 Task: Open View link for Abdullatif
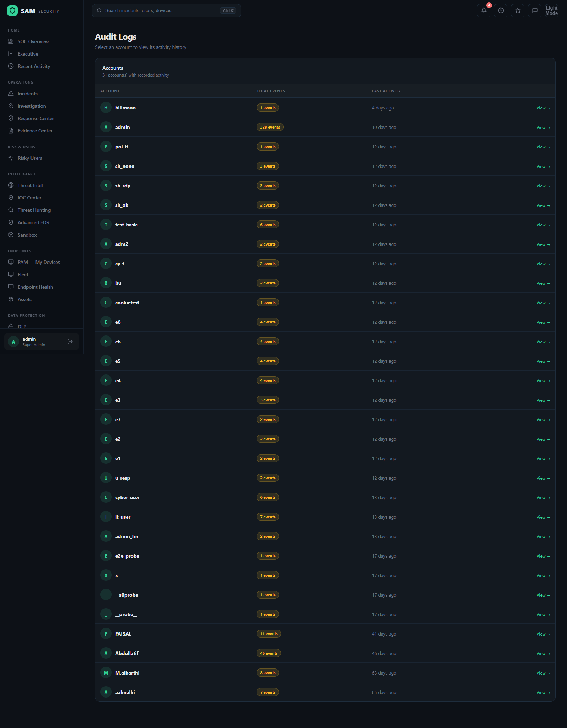click(x=543, y=654)
